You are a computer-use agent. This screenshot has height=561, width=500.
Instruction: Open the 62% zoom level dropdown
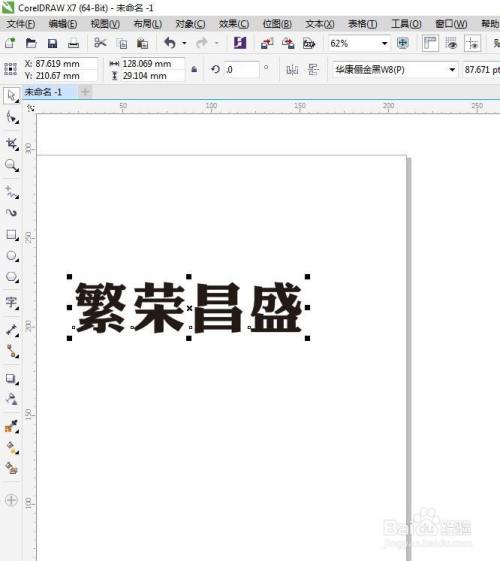tap(384, 43)
